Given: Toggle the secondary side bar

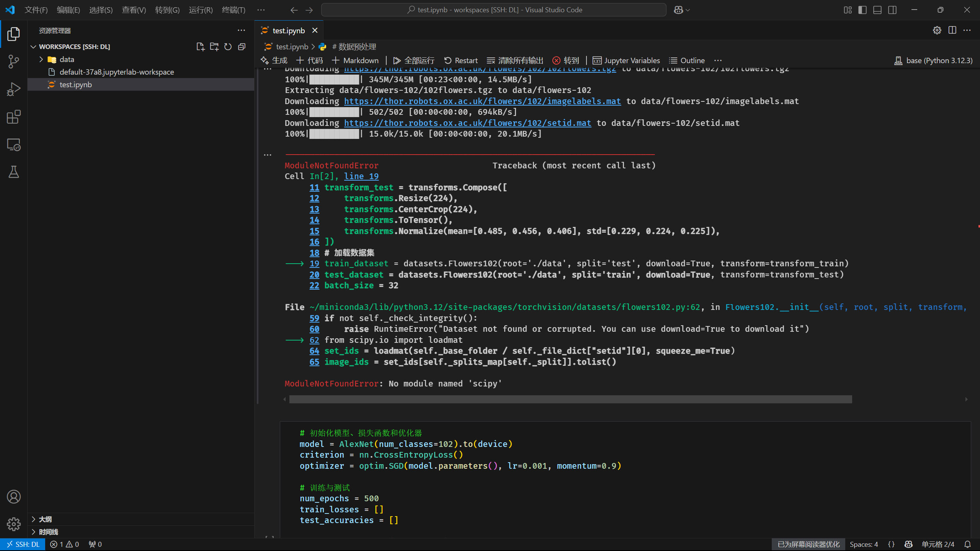Looking at the screenshot, I should (892, 10).
